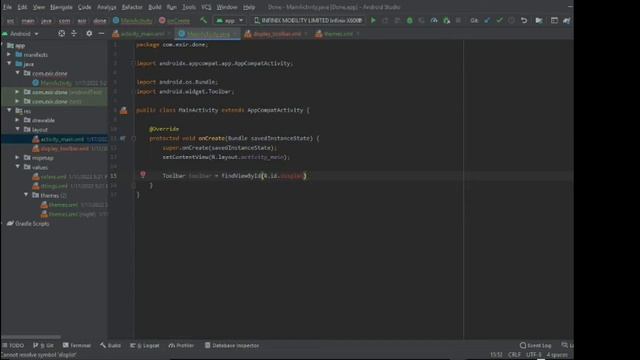The width and height of the screenshot is (640, 360).
Task: Click the error bulb icon in gutter
Action: 143,174
